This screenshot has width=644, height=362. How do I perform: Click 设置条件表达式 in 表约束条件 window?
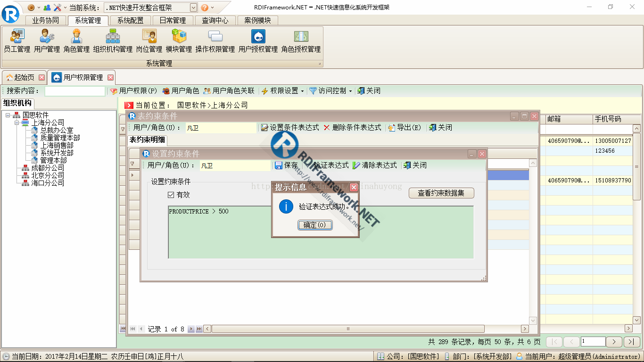[290, 128]
